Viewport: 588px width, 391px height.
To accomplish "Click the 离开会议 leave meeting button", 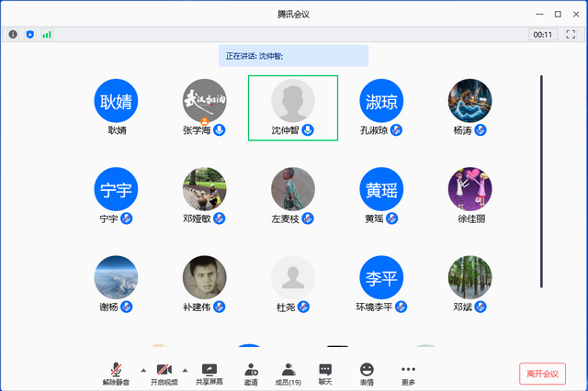I will pos(542,374).
